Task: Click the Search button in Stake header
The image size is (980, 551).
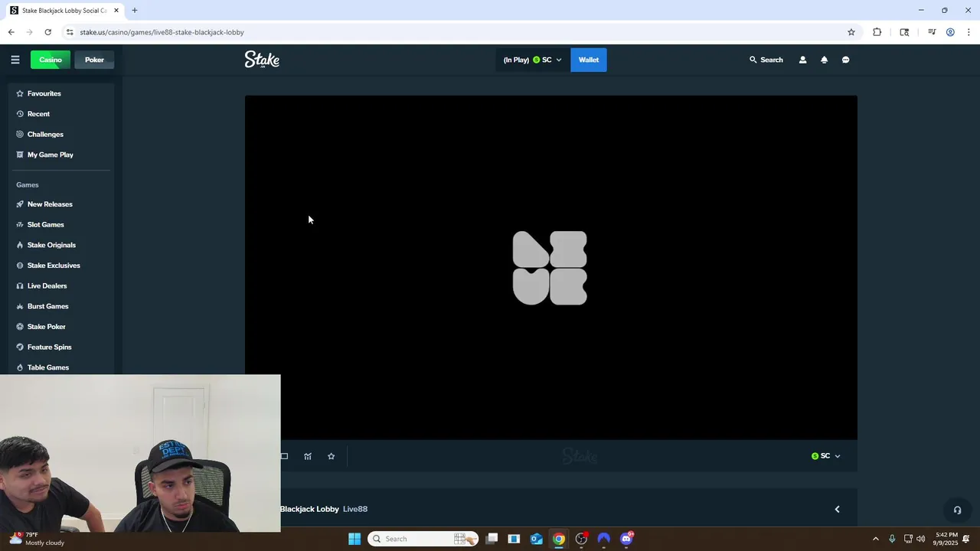Action: (x=766, y=60)
